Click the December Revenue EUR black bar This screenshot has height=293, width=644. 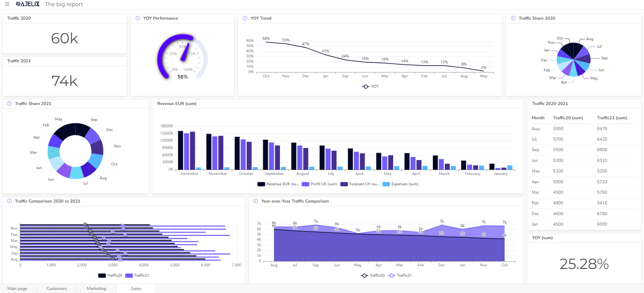click(180, 150)
